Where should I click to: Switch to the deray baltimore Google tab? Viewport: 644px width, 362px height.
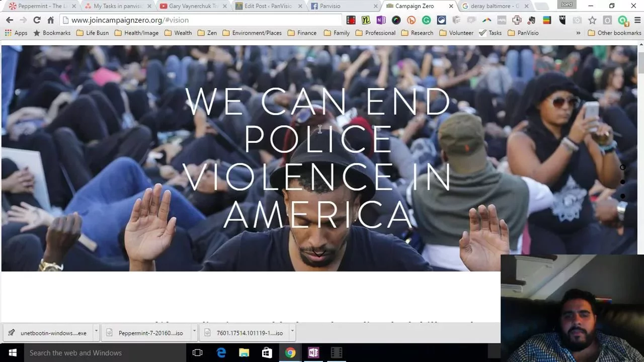pyautogui.click(x=494, y=6)
